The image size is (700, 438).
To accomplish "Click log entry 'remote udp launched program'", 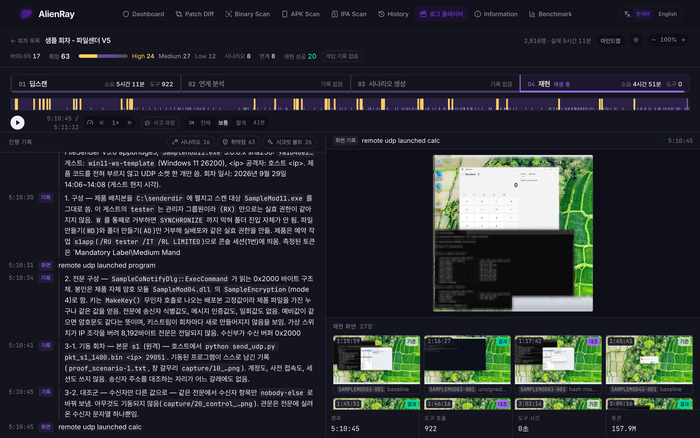I will point(107,265).
